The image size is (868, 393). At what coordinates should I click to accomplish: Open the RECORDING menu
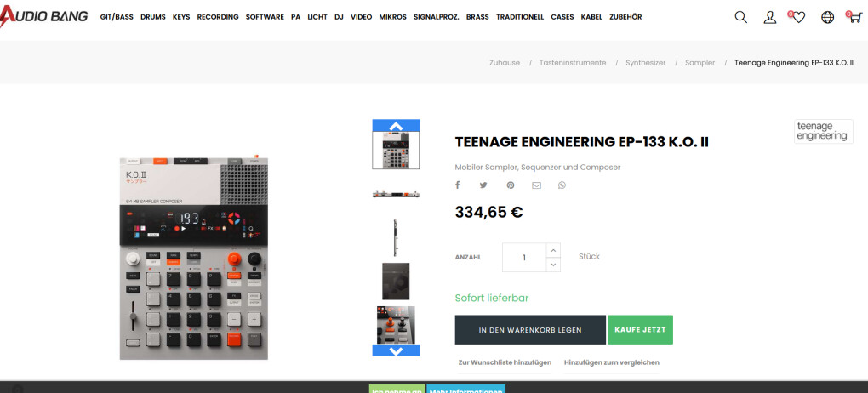coord(218,17)
